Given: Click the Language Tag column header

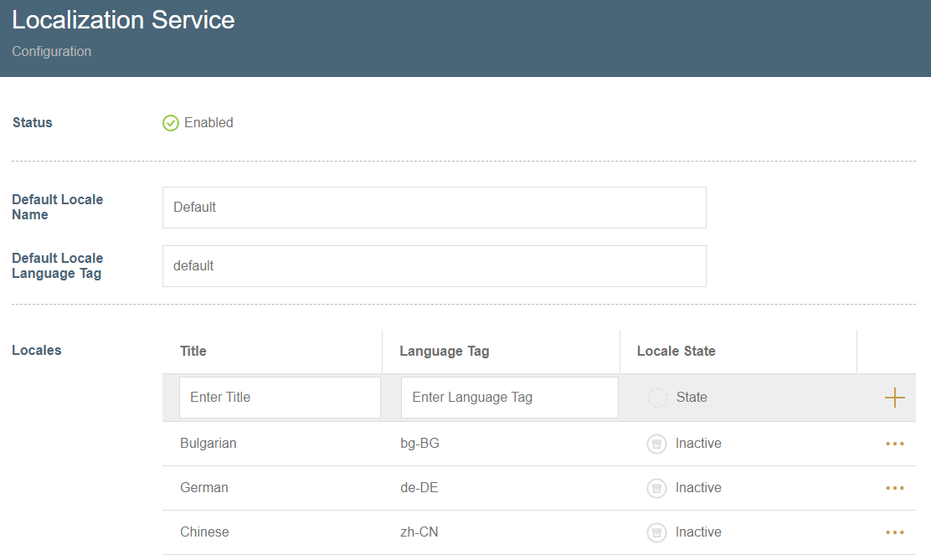Looking at the screenshot, I should pyautogui.click(x=444, y=352).
